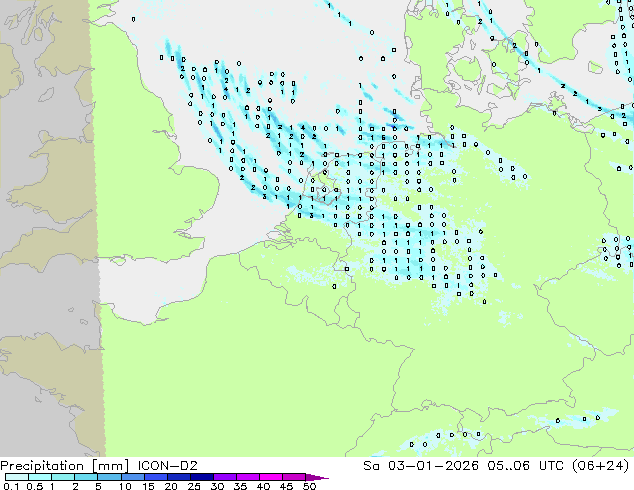Select legend swatch between 30 and 35
The height and width of the screenshot is (490, 634).
click(225, 477)
